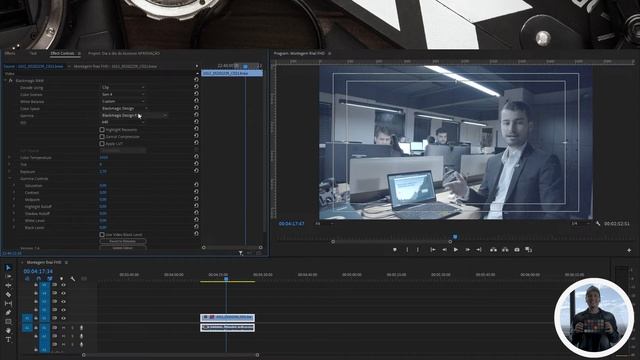Collapse the Blackmagic RAW effect

click(x=6, y=80)
